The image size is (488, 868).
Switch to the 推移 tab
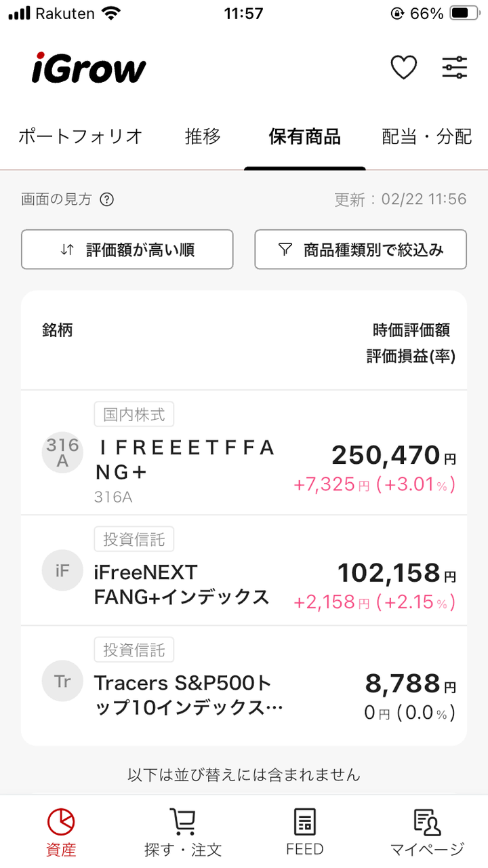coord(203,136)
